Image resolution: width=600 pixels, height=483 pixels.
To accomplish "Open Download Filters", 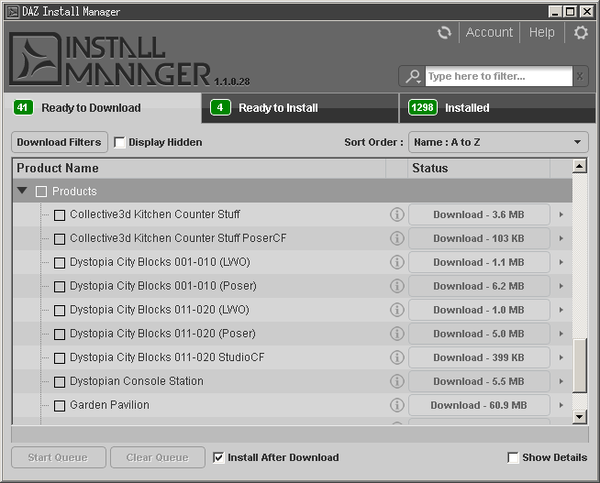I will [59, 142].
